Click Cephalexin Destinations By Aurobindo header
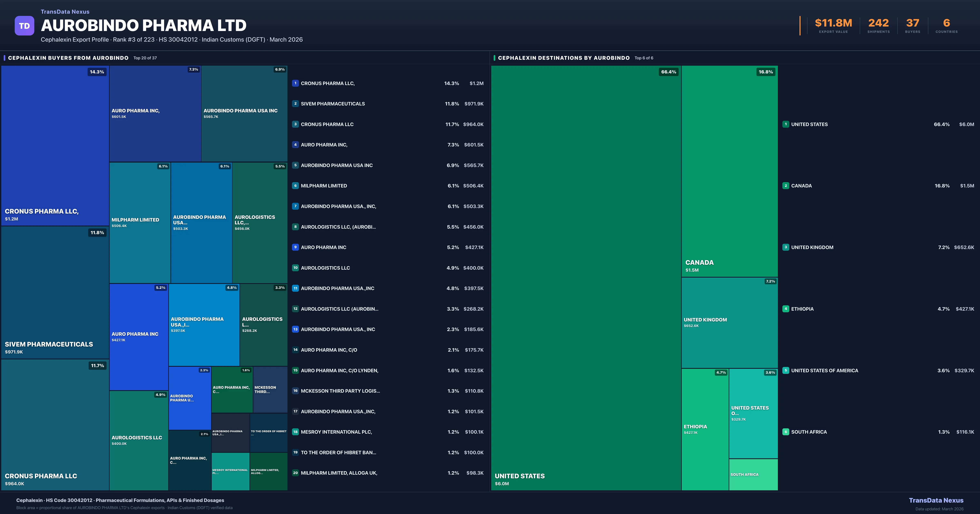Screen dimensions: 980x514 [x=563, y=58]
